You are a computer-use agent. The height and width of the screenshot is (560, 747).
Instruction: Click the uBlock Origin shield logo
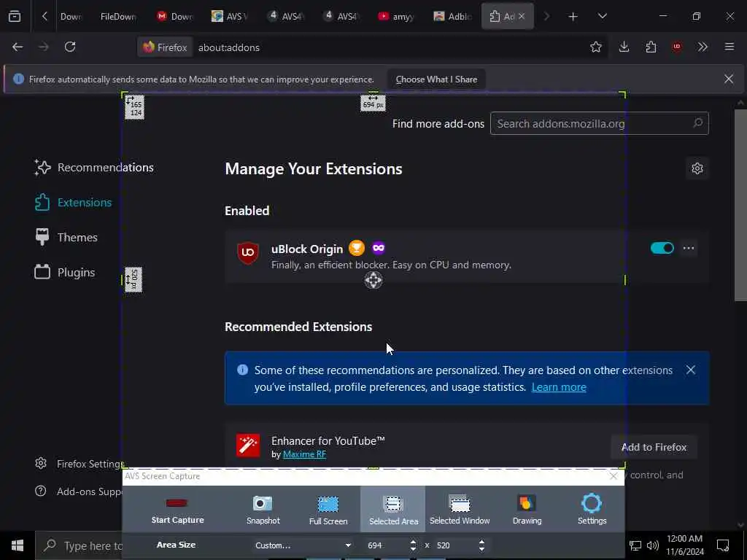click(x=248, y=252)
